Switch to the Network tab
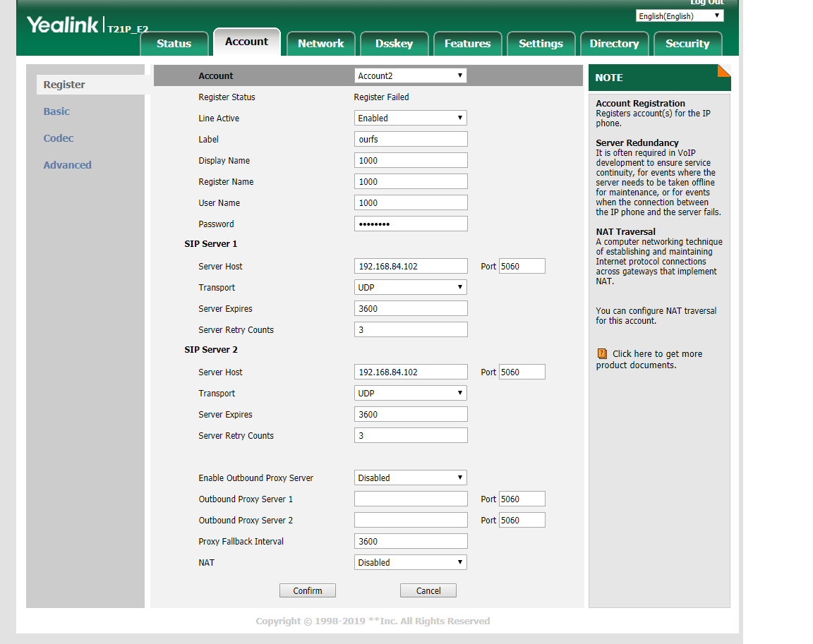The height and width of the screenshot is (644, 813). [x=320, y=44]
